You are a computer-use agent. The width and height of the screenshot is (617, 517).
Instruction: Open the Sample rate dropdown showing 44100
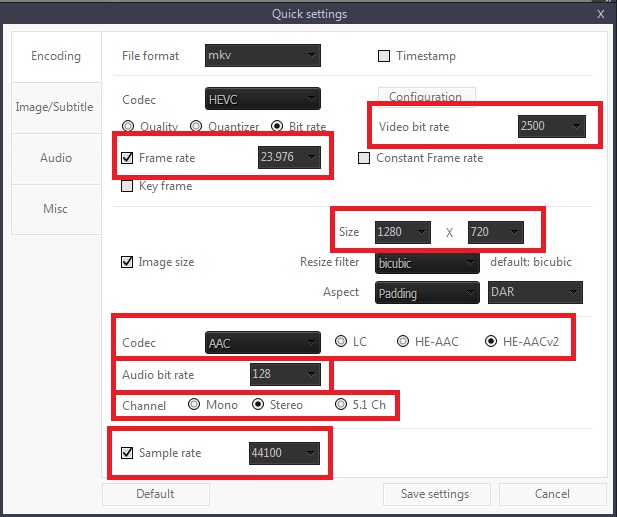284,453
